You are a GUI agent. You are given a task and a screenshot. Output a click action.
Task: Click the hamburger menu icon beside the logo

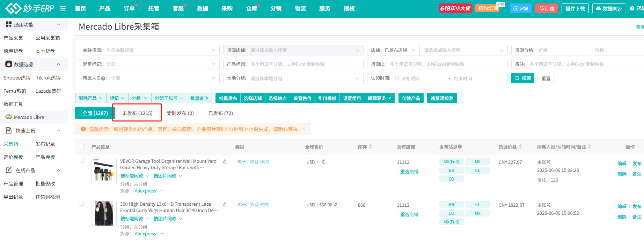[63, 8]
